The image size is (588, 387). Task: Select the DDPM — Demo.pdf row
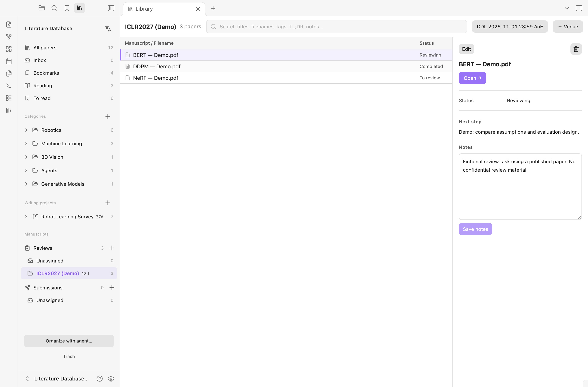[286, 66]
